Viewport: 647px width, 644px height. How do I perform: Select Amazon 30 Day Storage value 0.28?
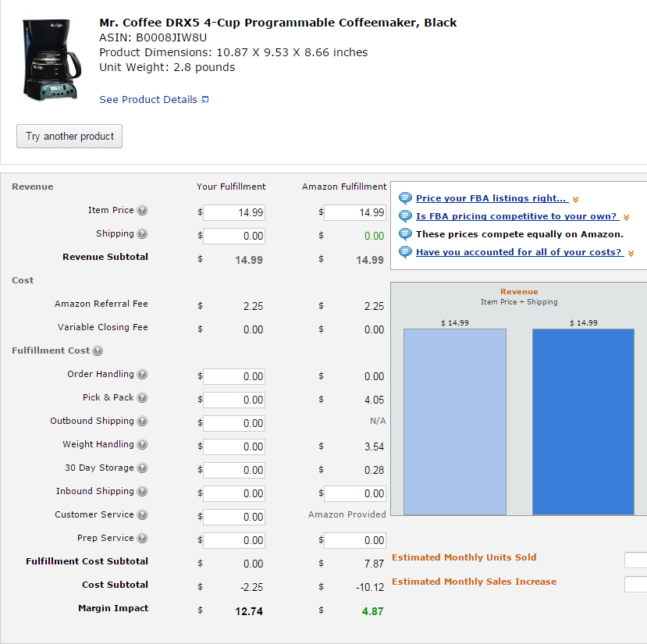pos(374,470)
